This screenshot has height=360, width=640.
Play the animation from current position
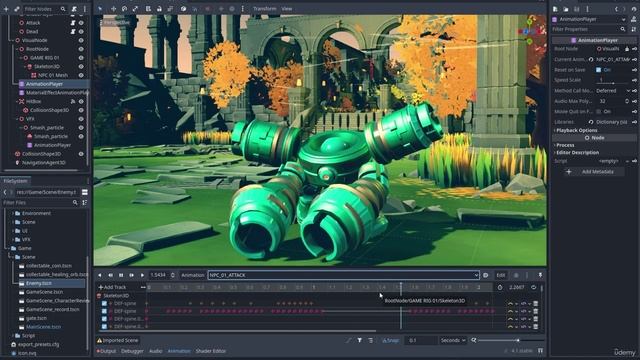coord(142,275)
